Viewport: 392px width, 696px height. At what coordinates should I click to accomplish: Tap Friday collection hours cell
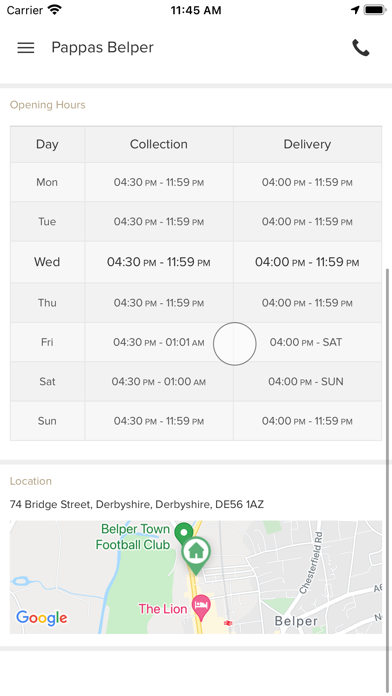[x=159, y=342]
